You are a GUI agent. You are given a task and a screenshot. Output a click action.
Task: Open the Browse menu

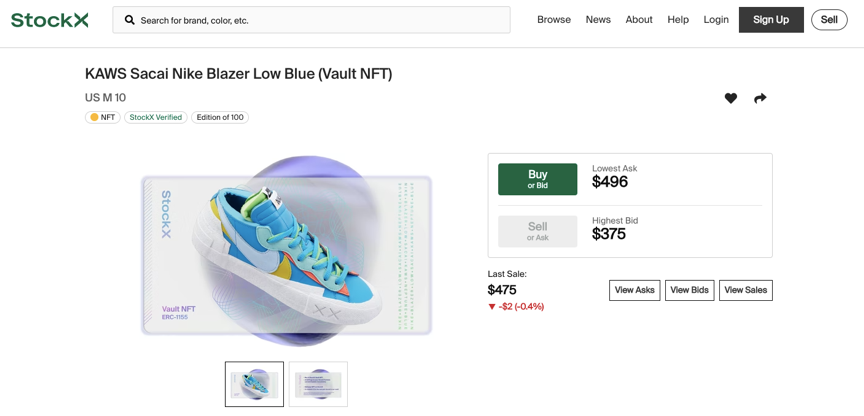point(554,20)
